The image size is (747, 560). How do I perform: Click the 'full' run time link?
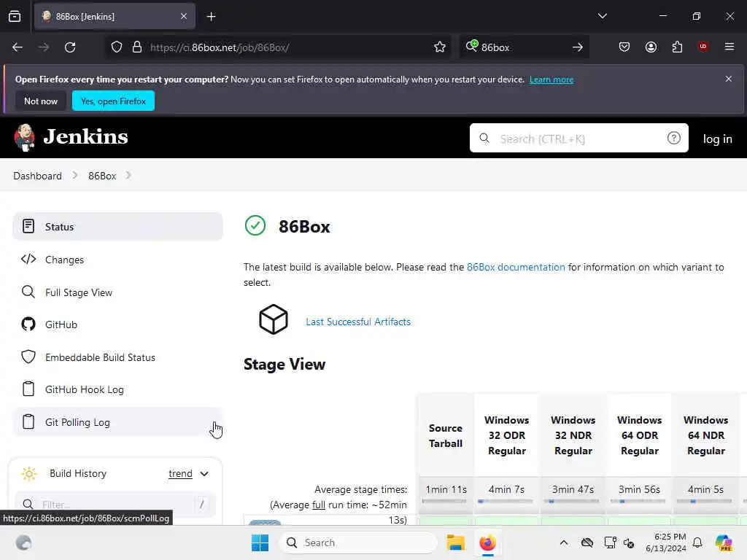pos(318,505)
